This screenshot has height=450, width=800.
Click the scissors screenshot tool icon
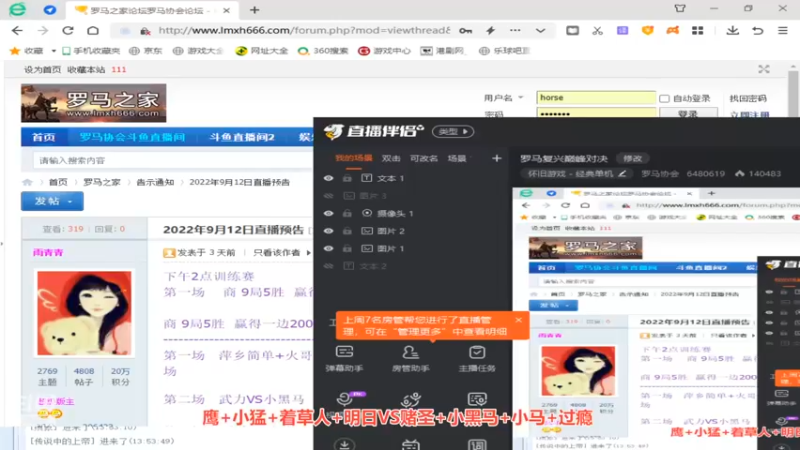(x=597, y=31)
